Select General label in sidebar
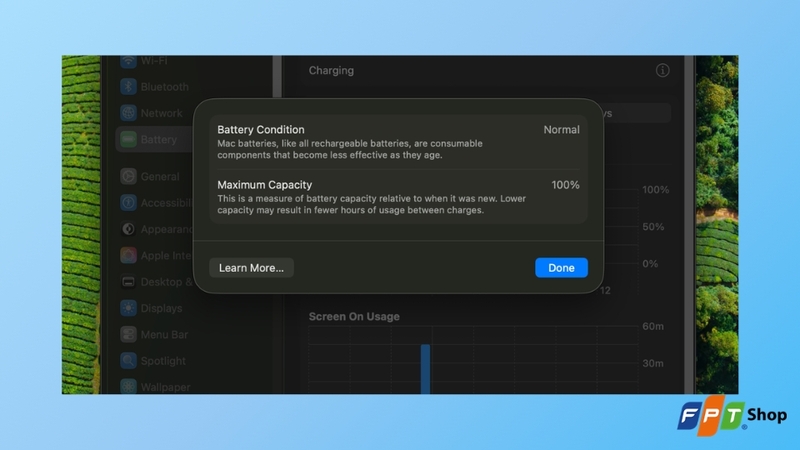Viewport: 800px width, 450px height. point(160,177)
